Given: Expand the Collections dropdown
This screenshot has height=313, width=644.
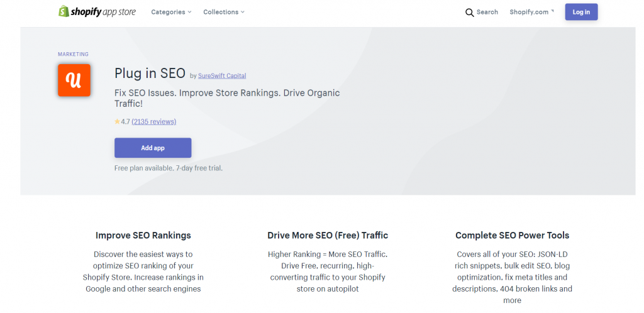Looking at the screenshot, I should pyautogui.click(x=224, y=12).
